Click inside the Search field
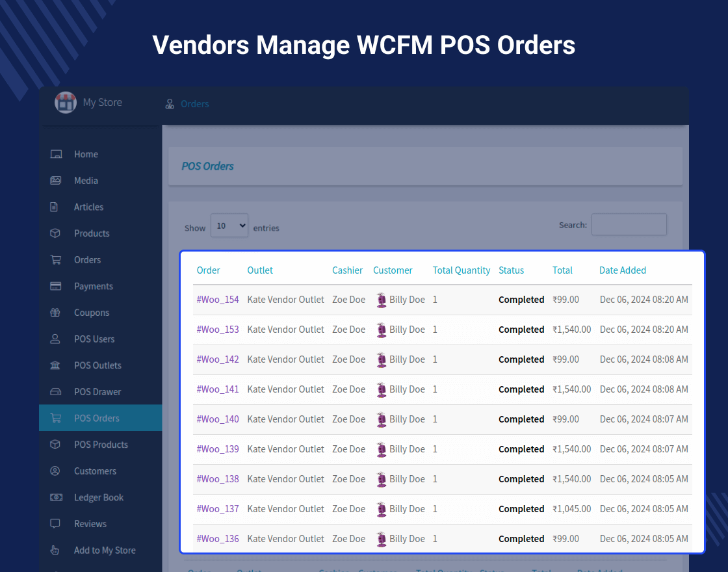728x572 pixels. point(629,224)
